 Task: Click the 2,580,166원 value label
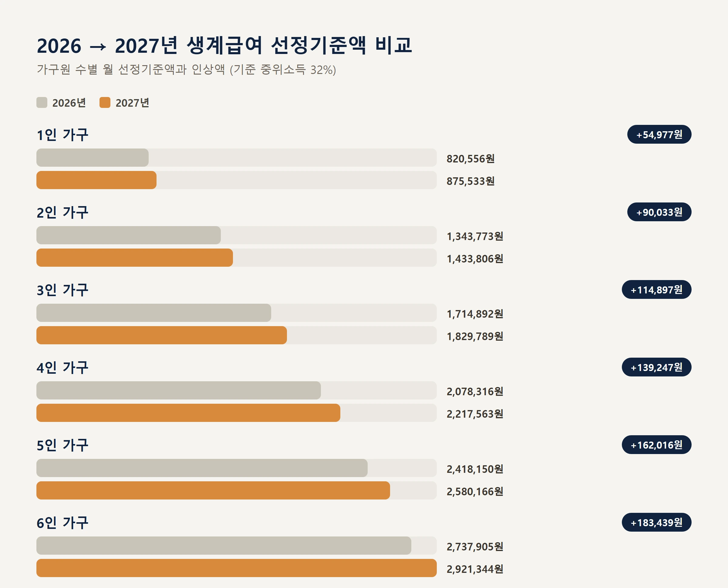[475, 491]
